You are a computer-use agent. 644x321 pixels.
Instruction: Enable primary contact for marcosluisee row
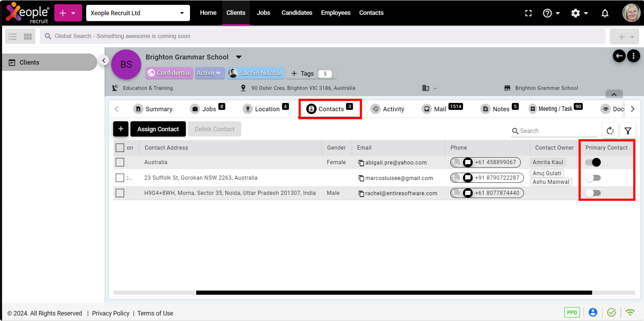pos(593,178)
